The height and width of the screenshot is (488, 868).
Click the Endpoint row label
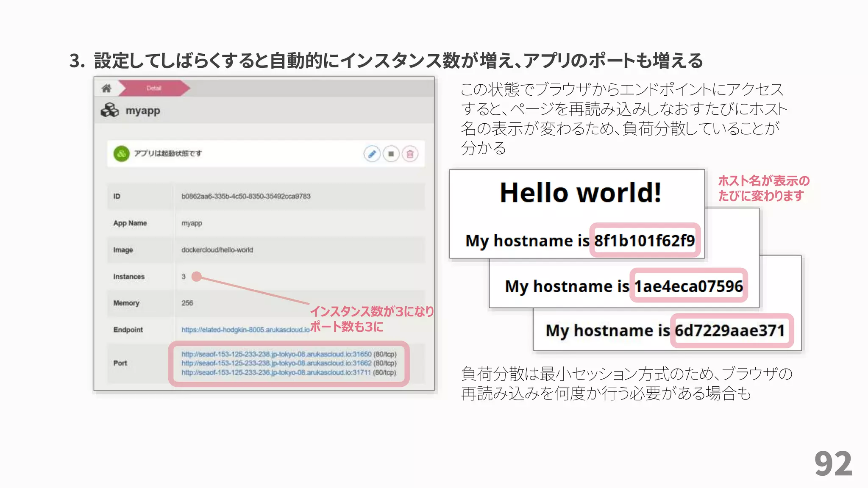pos(128,330)
